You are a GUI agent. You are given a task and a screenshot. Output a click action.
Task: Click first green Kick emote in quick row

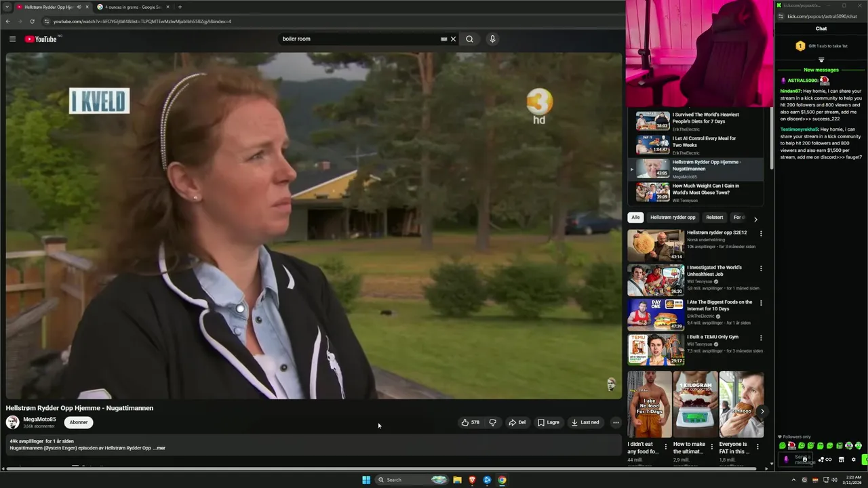(782, 446)
